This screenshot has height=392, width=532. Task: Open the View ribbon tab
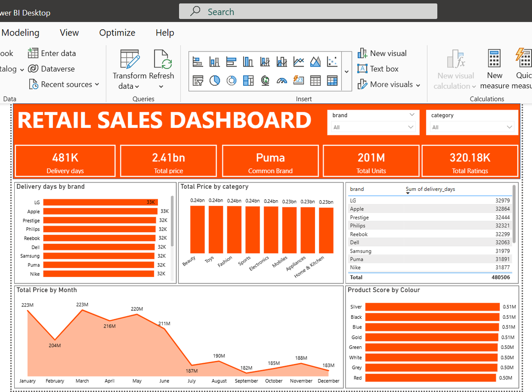pyautogui.click(x=69, y=32)
